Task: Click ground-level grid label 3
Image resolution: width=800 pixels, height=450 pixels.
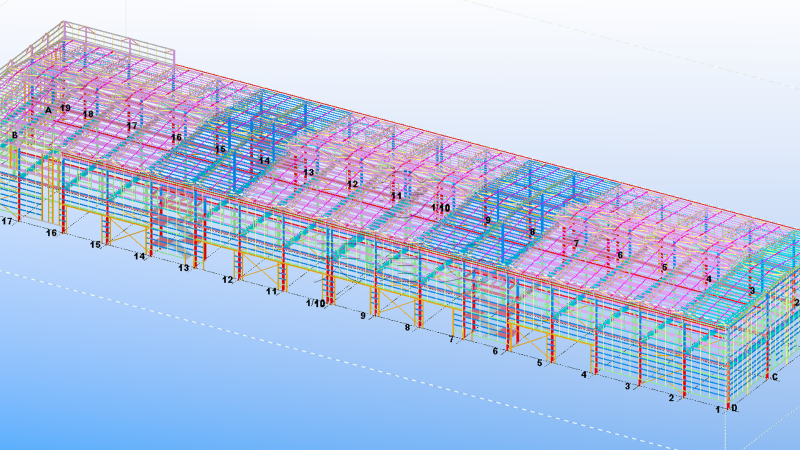Action: coord(628,386)
